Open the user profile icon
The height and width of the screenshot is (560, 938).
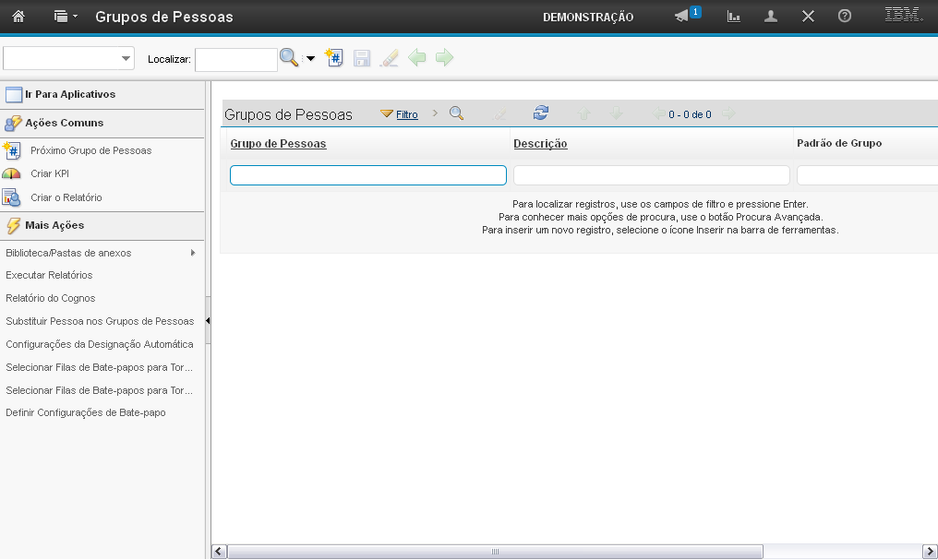coord(771,17)
